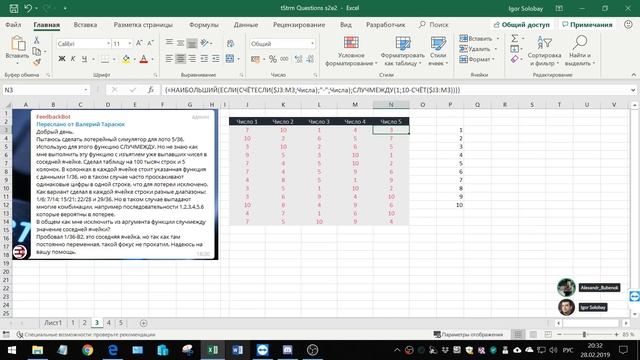
Task: Toggle middle vertical alignment
Action: 180,43
